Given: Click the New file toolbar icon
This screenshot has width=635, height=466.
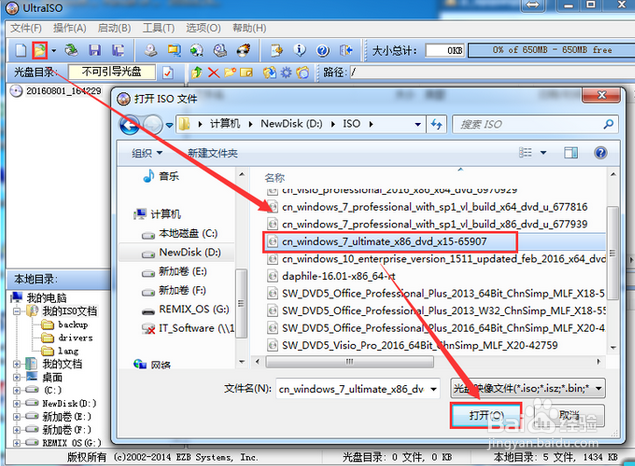Looking at the screenshot, I should point(20,50).
